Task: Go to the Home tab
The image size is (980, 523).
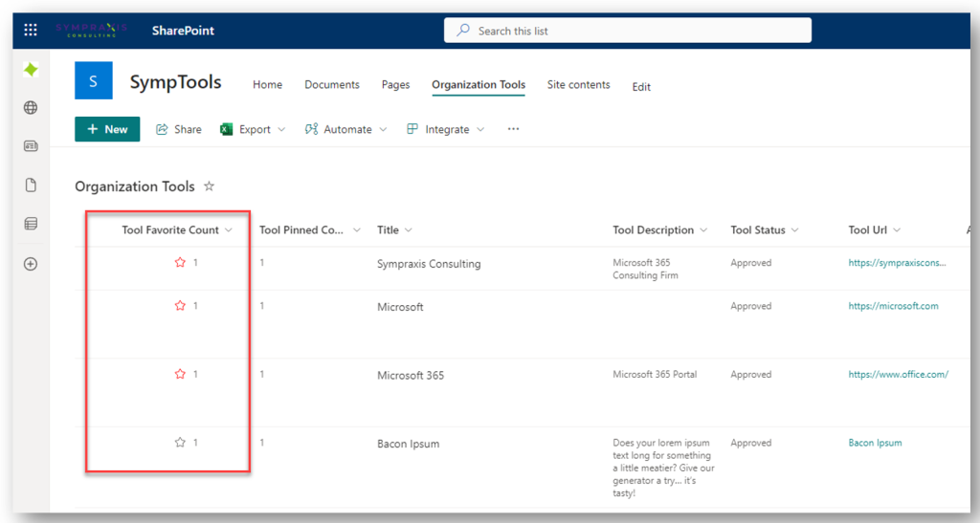Action: coord(268,85)
